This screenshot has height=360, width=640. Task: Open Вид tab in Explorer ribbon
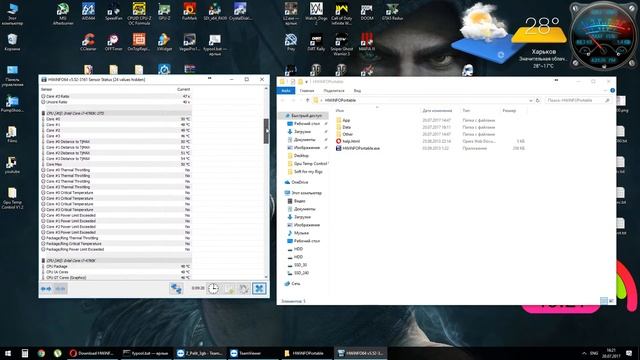[x=357, y=91]
